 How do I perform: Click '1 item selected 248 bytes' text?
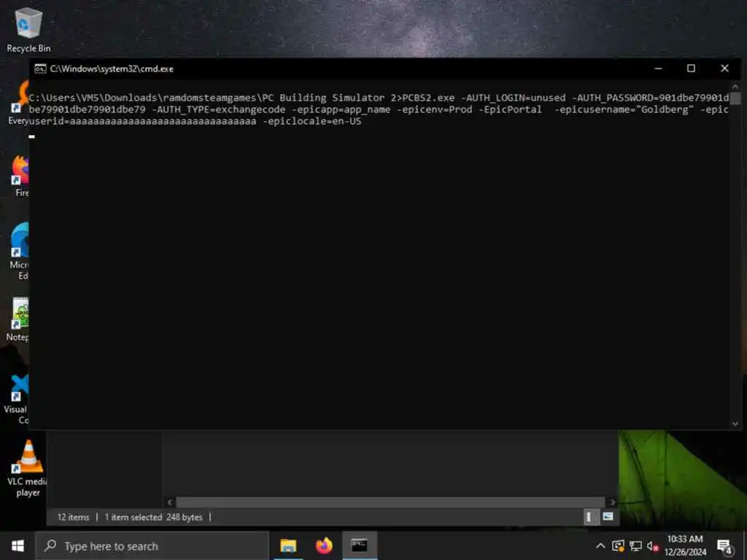tap(153, 517)
